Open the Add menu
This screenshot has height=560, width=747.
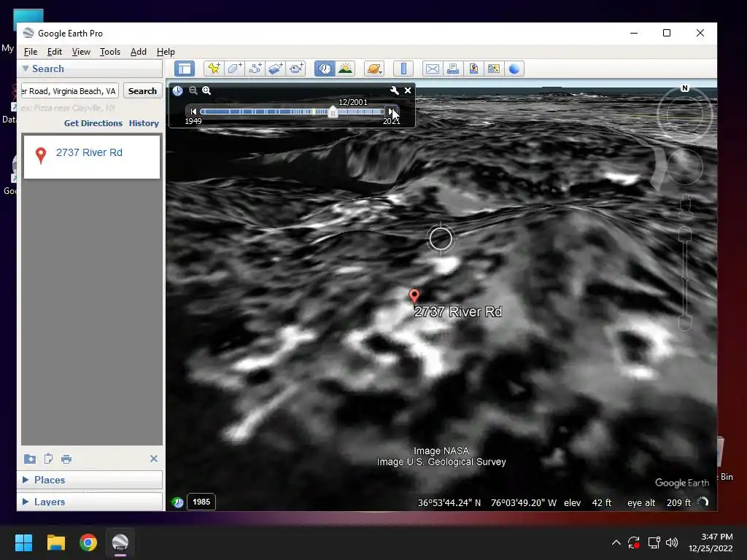139,52
